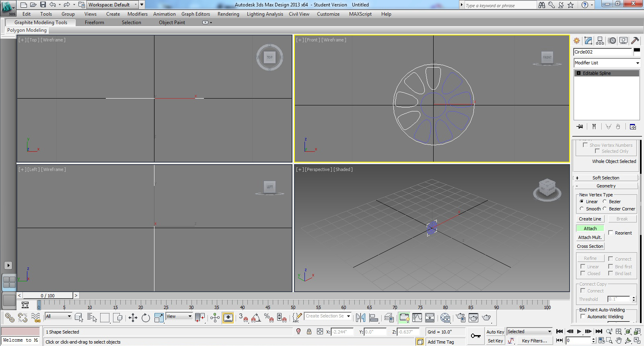Click the Configure Modifier Sets icon

pos(633,127)
